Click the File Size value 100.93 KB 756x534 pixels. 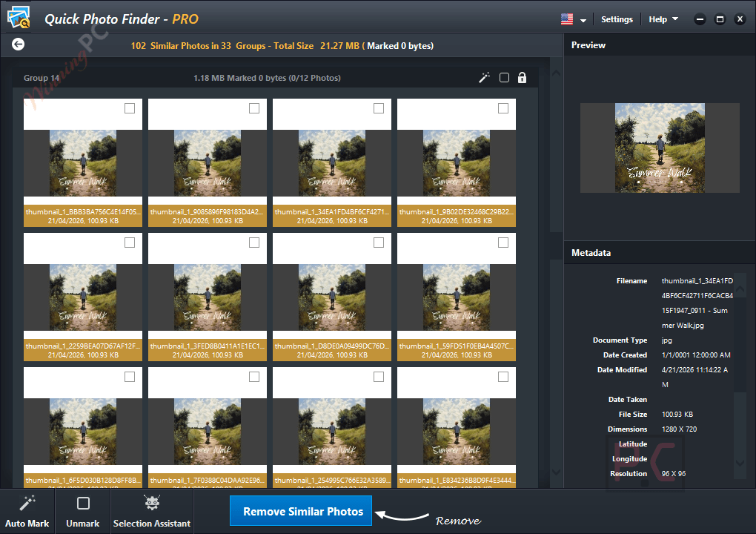click(677, 415)
